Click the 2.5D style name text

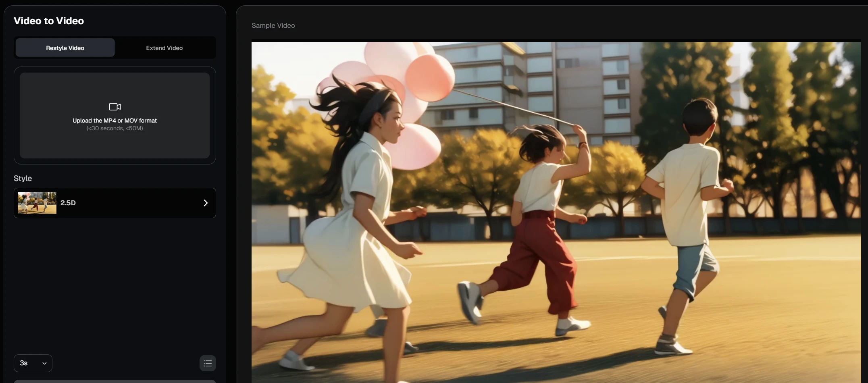tap(68, 203)
